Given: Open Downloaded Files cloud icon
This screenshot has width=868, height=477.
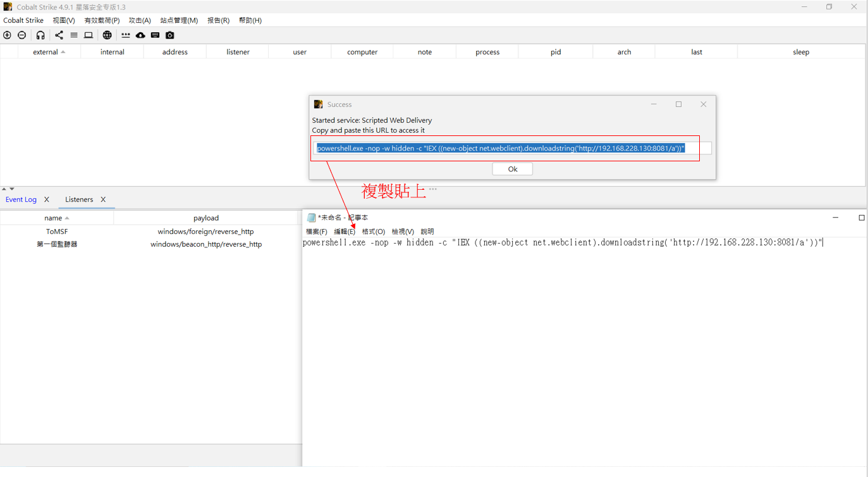Looking at the screenshot, I should [x=140, y=35].
